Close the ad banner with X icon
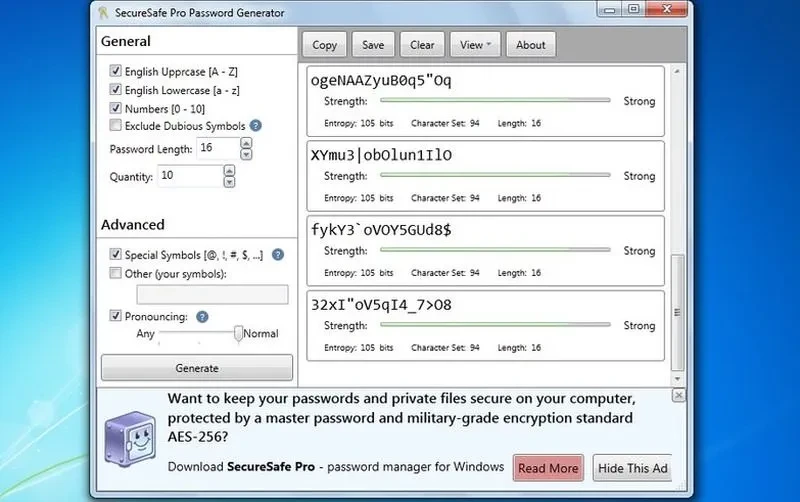This screenshot has height=502, width=800. 679,395
